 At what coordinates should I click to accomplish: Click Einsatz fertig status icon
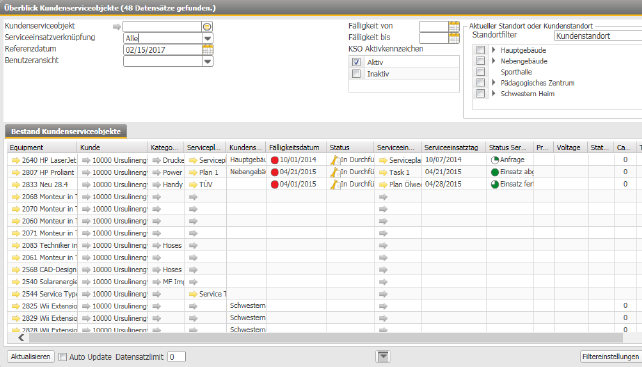[495, 184]
